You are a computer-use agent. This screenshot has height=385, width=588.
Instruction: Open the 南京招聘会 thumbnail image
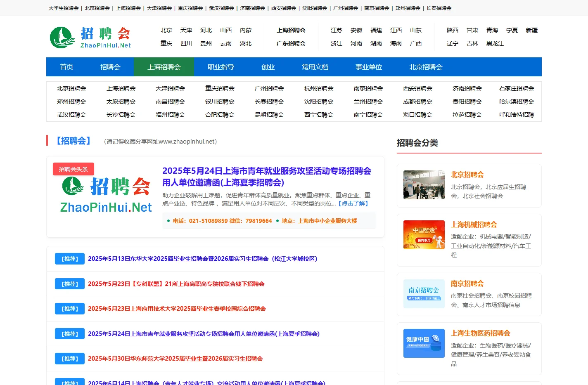[424, 294]
